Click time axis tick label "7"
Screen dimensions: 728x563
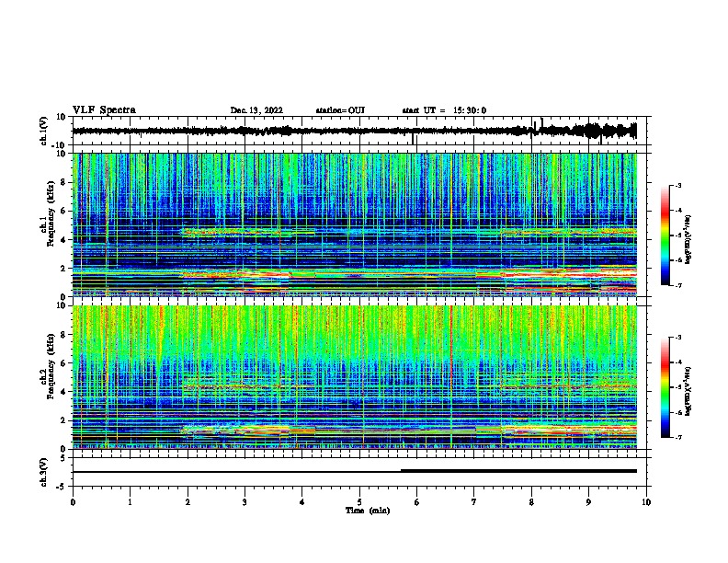(x=474, y=502)
